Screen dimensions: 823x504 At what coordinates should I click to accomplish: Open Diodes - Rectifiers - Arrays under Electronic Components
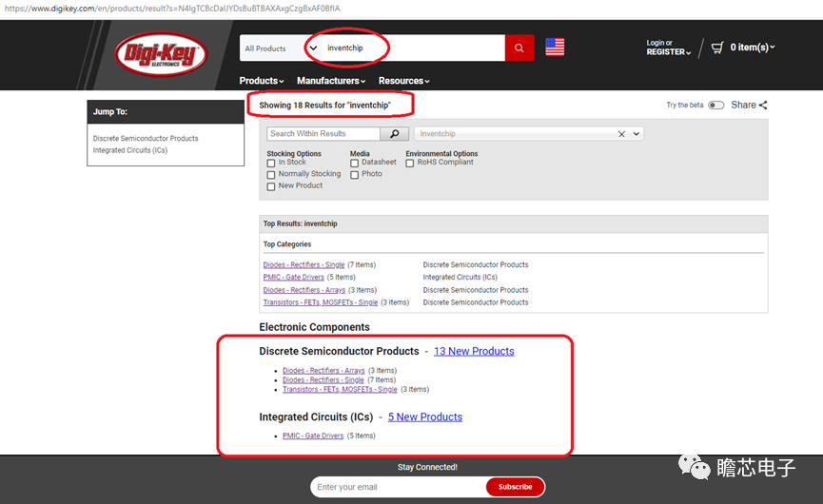[x=323, y=370]
